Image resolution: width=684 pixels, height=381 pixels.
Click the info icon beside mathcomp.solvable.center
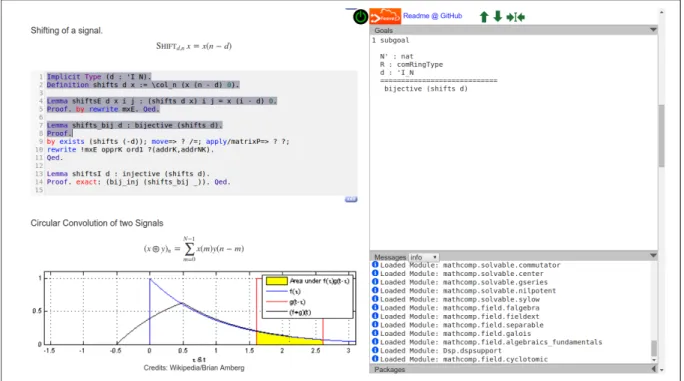(x=375, y=273)
